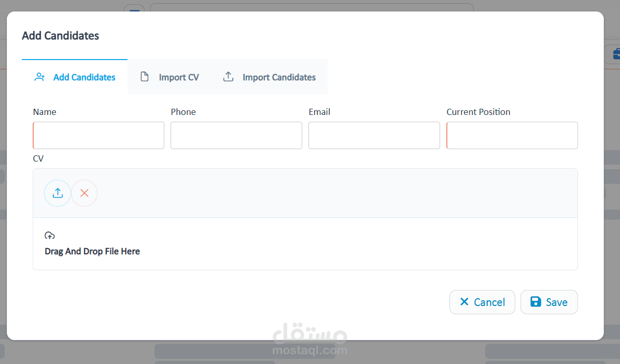Click the mostaql.com watermark text

pos(310,350)
